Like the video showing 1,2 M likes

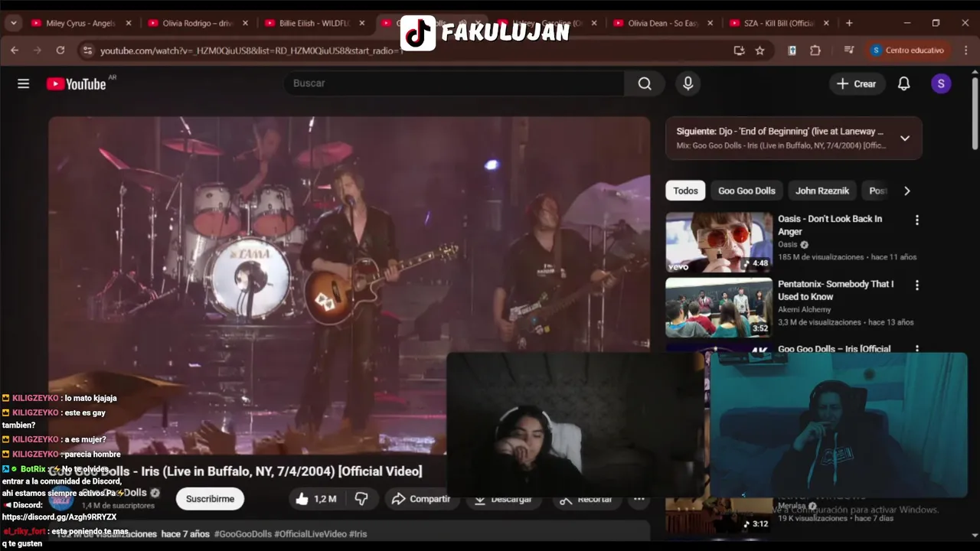click(x=316, y=499)
